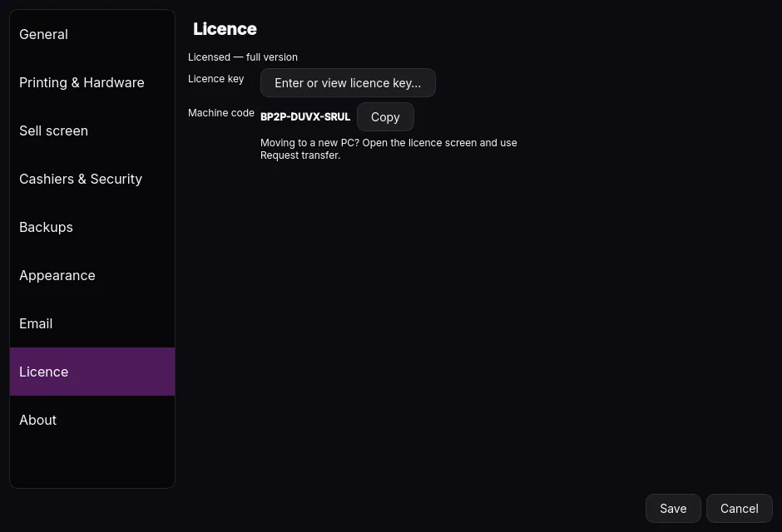
Task: Select the Backups section
Action: coord(92,227)
